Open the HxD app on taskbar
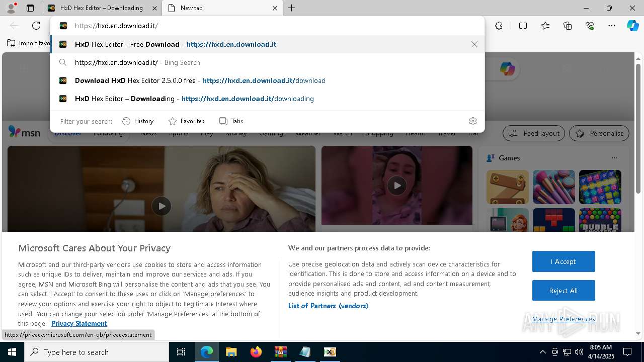 click(x=330, y=352)
